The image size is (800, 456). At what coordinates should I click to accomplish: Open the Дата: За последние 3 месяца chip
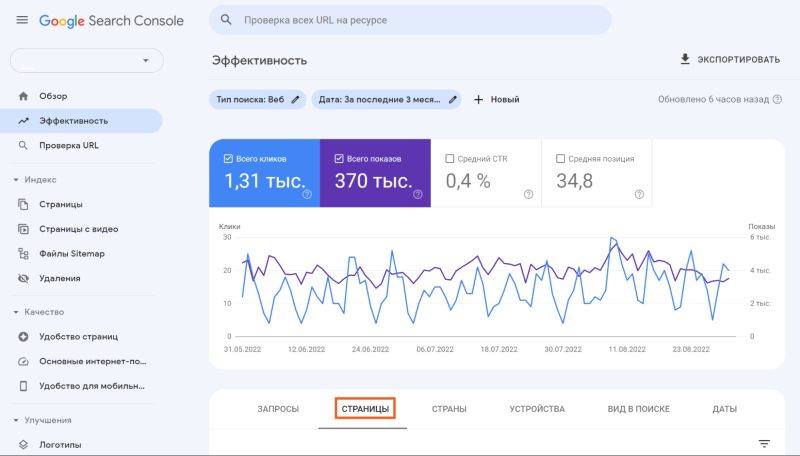click(x=386, y=99)
